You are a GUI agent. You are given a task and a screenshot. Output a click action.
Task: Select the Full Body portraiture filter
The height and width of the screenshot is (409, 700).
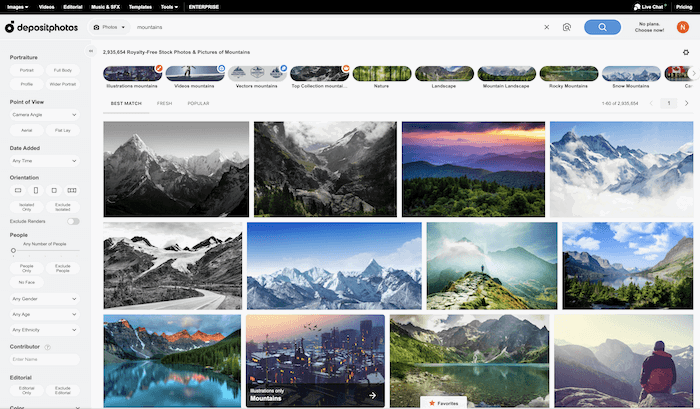[x=62, y=70]
